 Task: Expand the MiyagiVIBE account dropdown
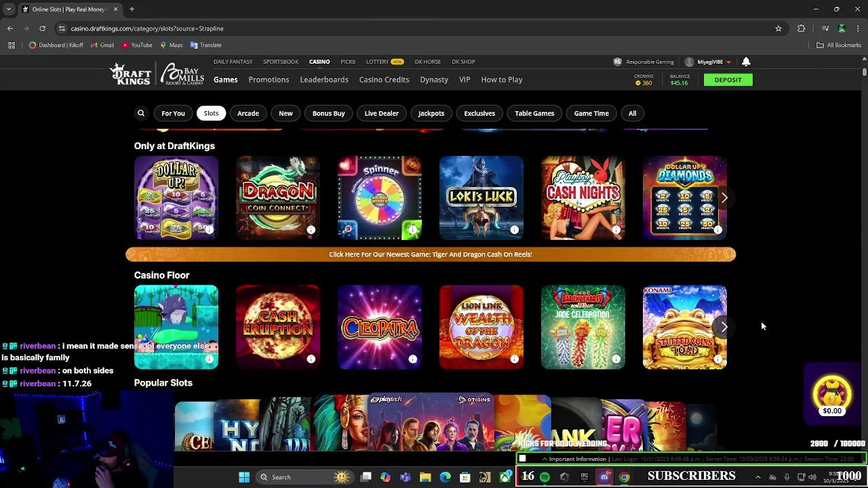pyautogui.click(x=728, y=62)
